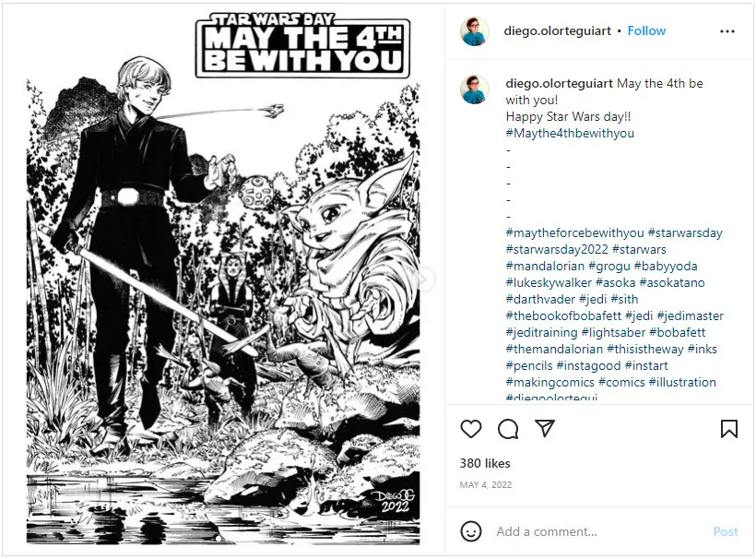Save the post with the bookmark icon

click(x=729, y=429)
